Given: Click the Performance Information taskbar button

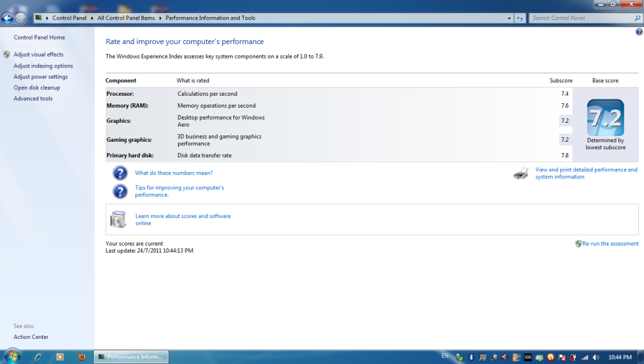Looking at the screenshot, I should pos(131,357).
